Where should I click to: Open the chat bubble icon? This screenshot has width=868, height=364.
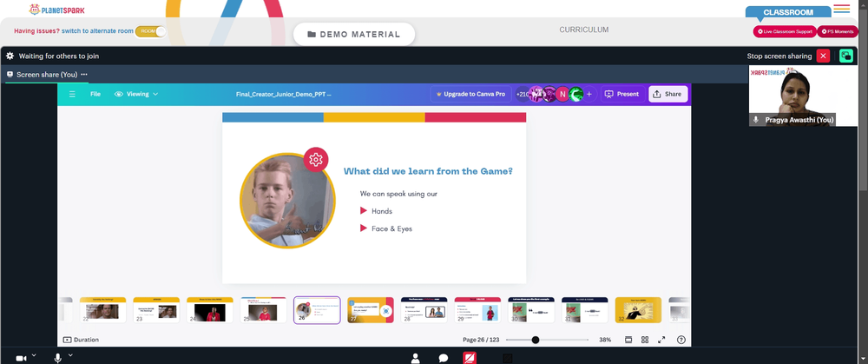point(444,358)
